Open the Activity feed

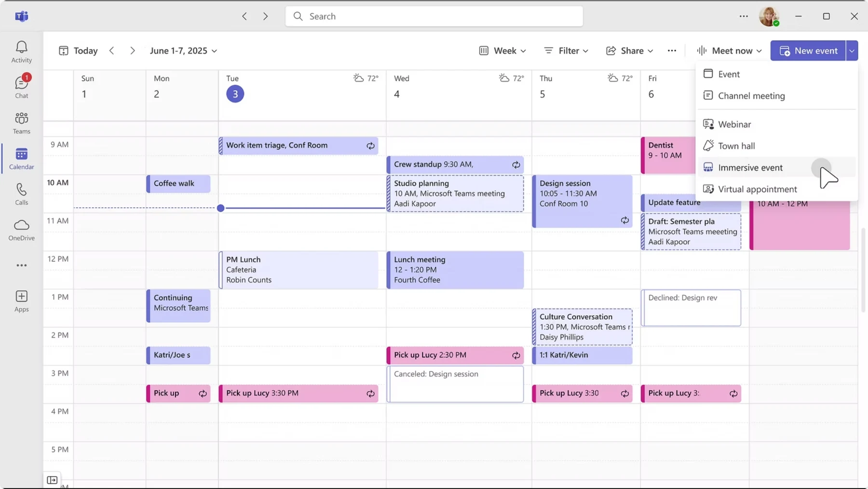22,52
